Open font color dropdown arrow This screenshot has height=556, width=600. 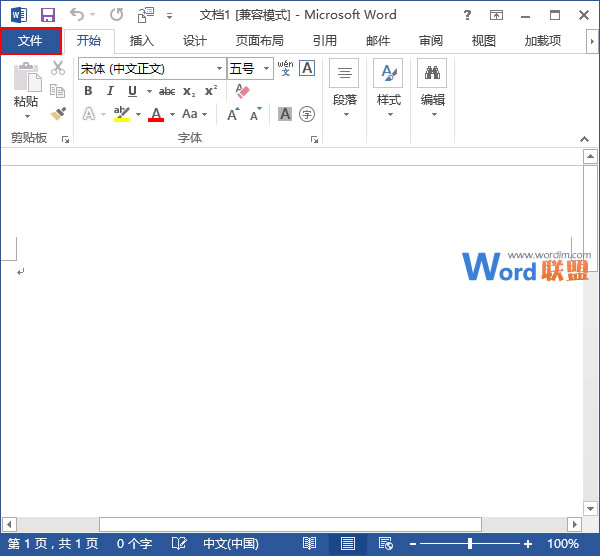(x=173, y=114)
